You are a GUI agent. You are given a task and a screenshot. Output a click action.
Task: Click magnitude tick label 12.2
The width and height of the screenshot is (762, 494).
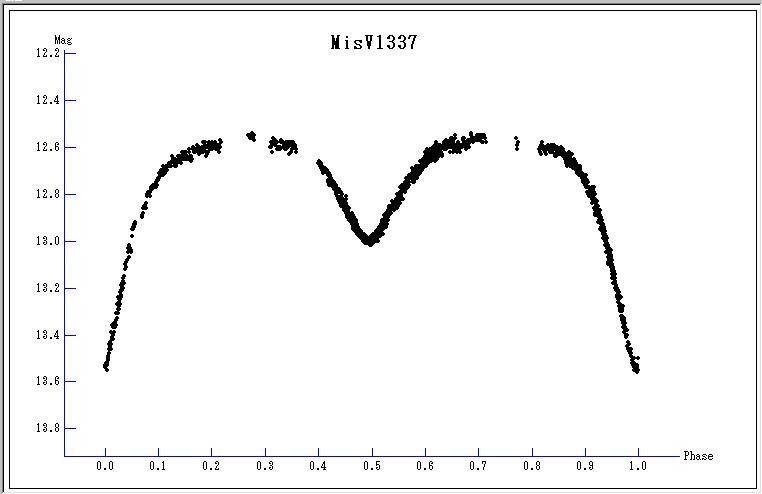[x=48, y=53]
